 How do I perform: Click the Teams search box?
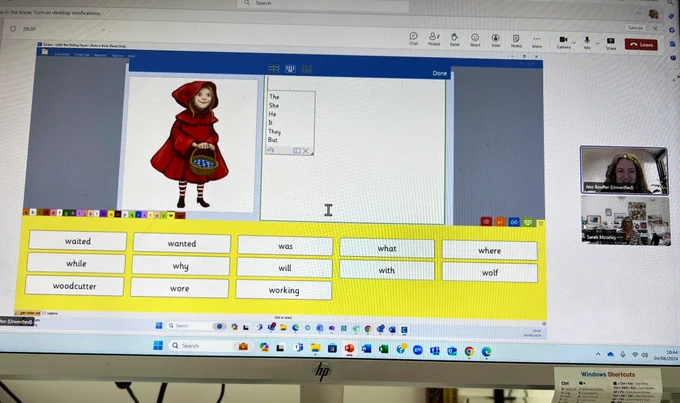point(323,3)
